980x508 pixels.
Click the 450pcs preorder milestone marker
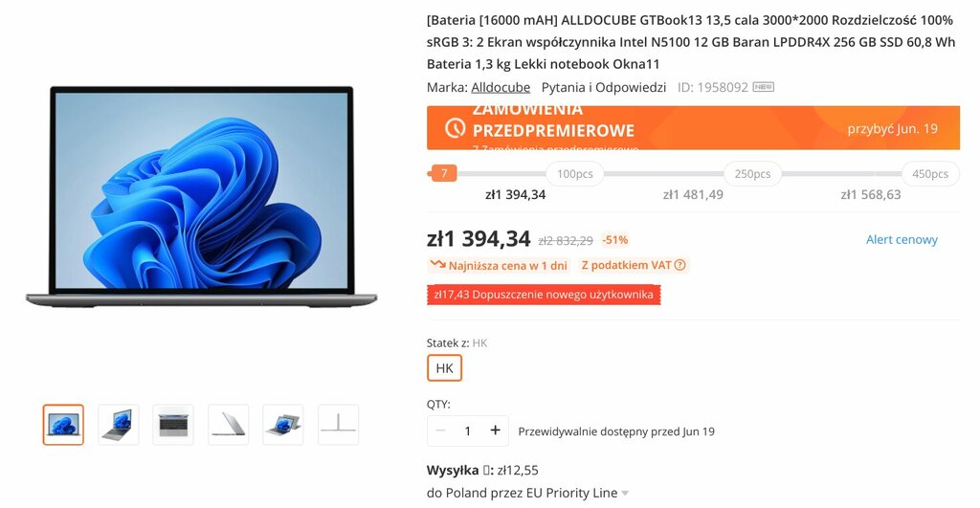click(930, 174)
